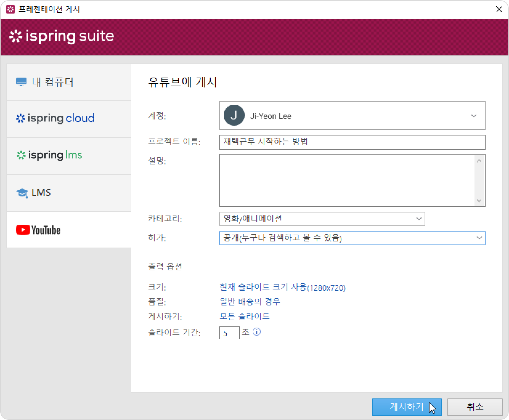Click the slide duration seconds field
Viewport: 509px width, 420px height.
(x=229, y=333)
